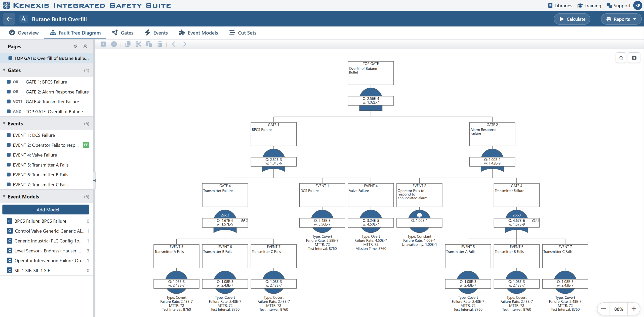Select the Fault Tree Diagram tab
The width and height of the screenshot is (644, 317).
point(75,33)
